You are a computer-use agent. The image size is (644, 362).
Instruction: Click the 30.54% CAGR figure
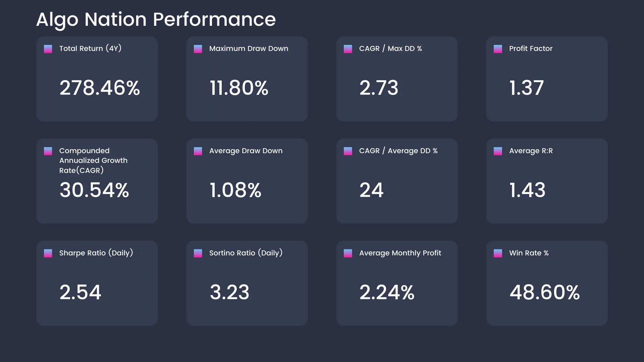94,190
